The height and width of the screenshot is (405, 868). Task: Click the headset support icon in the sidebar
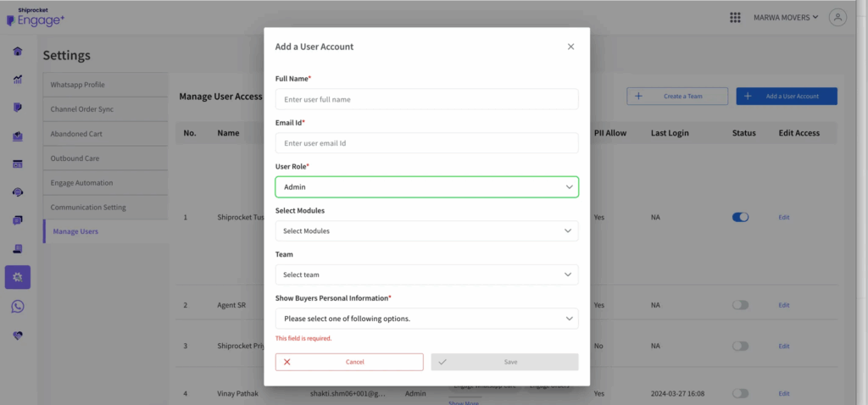[18, 192]
